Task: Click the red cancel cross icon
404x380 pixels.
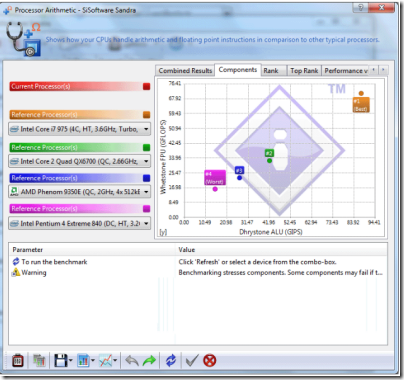Action: coord(210,361)
